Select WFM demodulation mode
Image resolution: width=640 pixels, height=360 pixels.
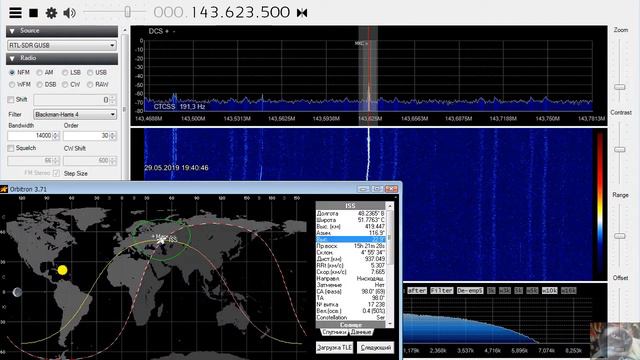20,84
